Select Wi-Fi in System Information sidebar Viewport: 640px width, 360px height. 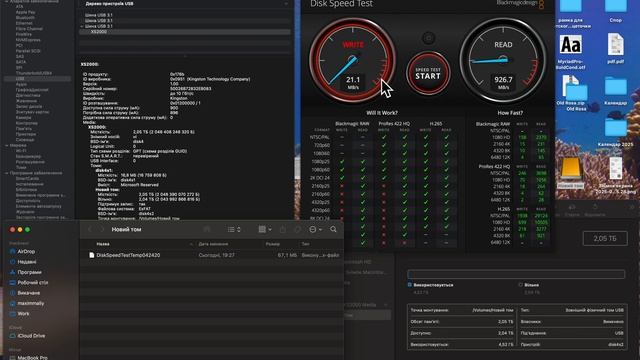pyautogui.click(x=21, y=151)
